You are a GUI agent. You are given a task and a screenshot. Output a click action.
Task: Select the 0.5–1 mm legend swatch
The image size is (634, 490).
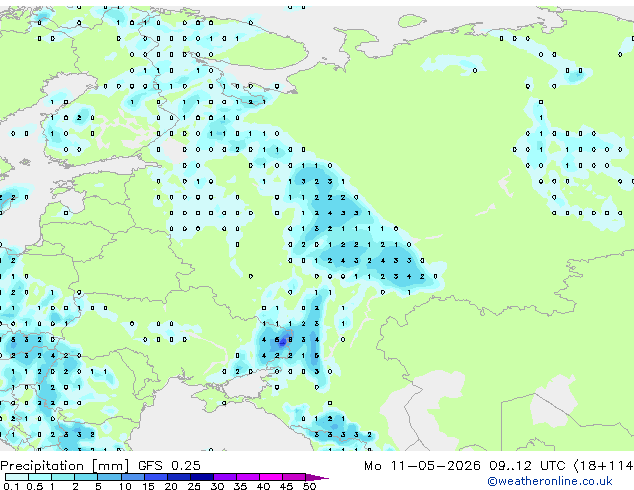[40, 477]
